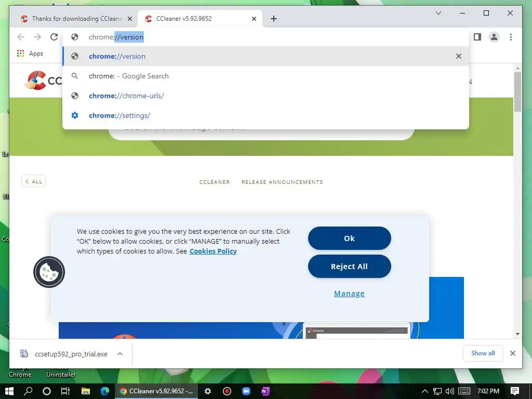The width and height of the screenshot is (532, 399).
Task: Go back via the 'ALL' button
Action: (34, 181)
